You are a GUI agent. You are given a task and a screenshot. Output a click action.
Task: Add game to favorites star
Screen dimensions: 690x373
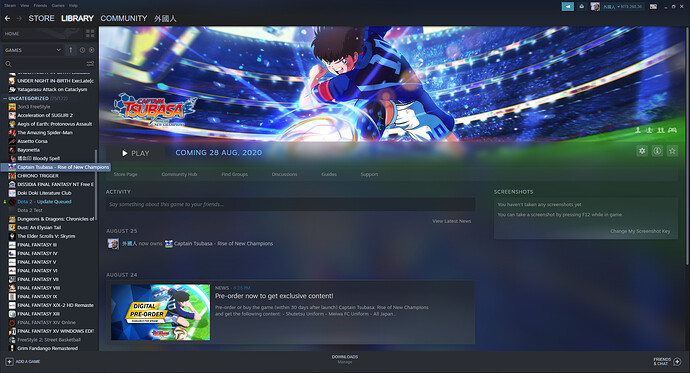click(672, 151)
